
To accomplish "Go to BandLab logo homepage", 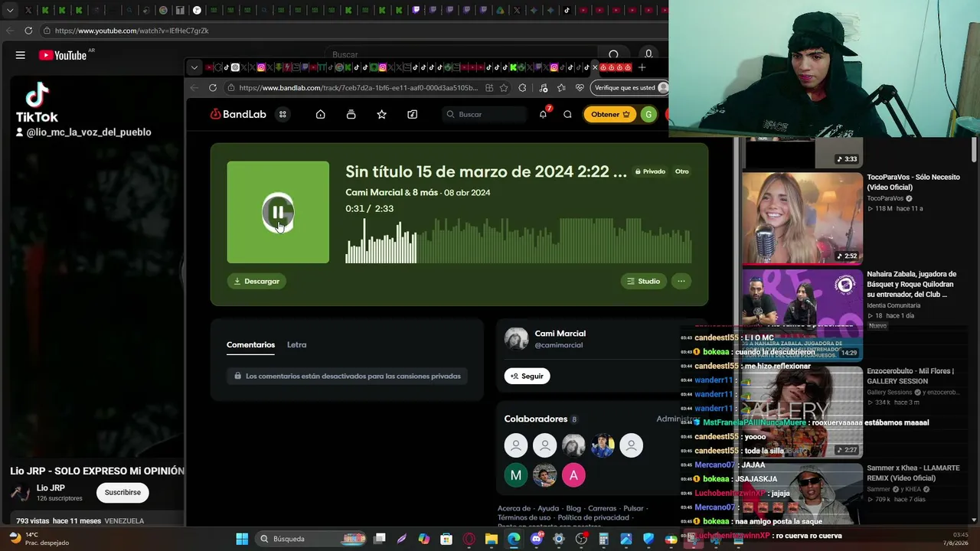I will 238,114.
